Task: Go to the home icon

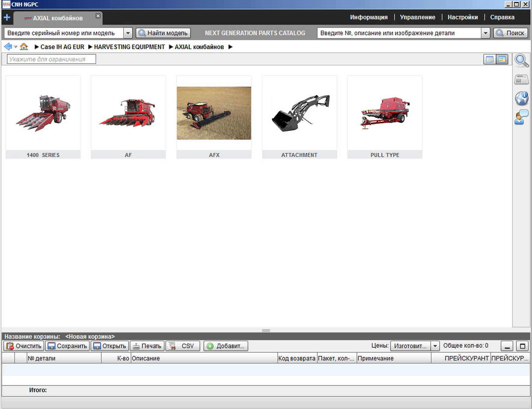Action: pos(24,47)
